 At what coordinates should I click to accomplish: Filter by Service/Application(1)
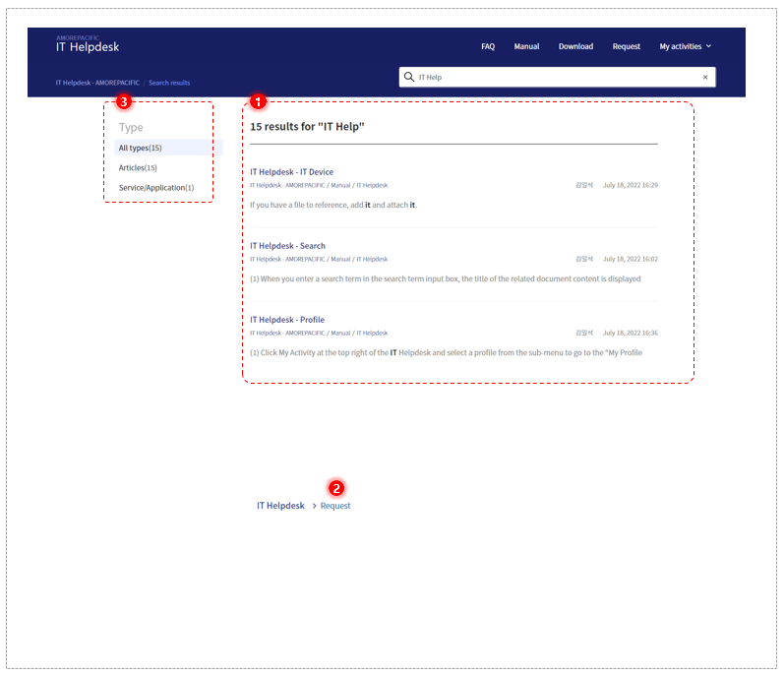156,188
